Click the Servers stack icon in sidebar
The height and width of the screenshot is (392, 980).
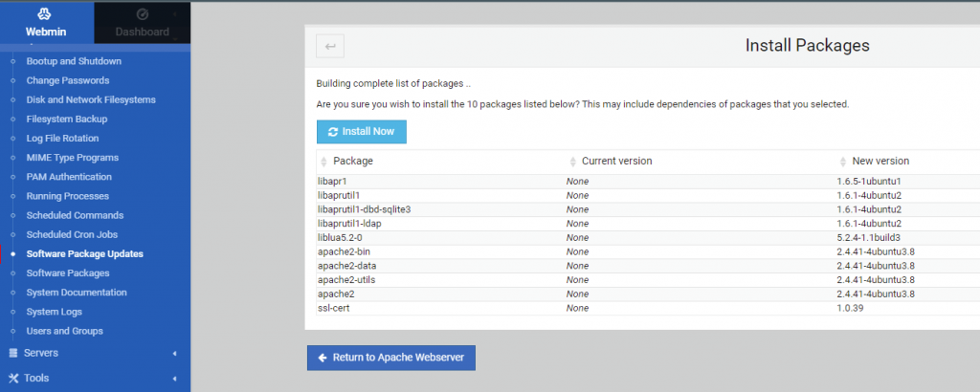[x=13, y=353]
